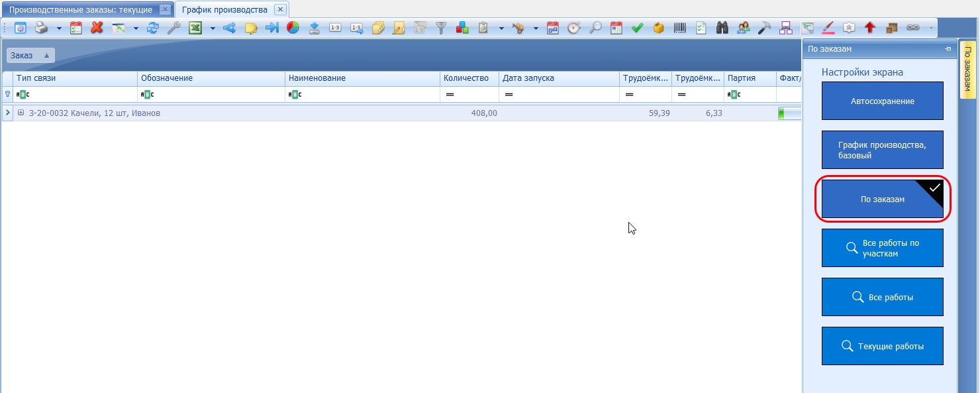The width and height of the screenshot is (980, 393).
Task: Click the Заказ grouping column chip
Action: point(30,56)
